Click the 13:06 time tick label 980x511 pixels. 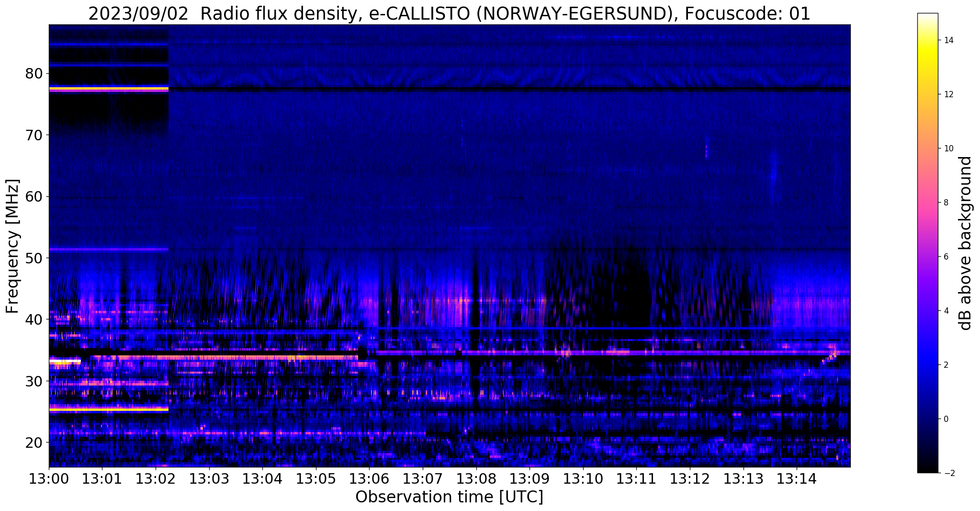[x=369, y=479]
